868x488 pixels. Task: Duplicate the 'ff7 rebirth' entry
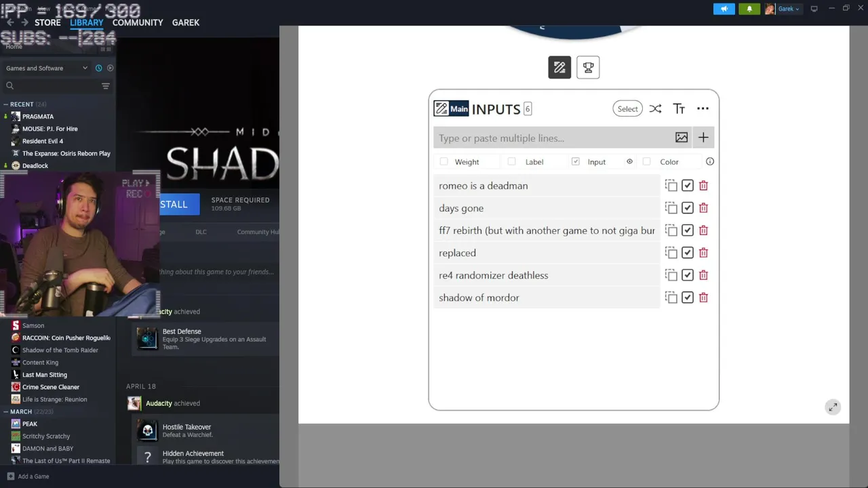click(x=671, y=230)
